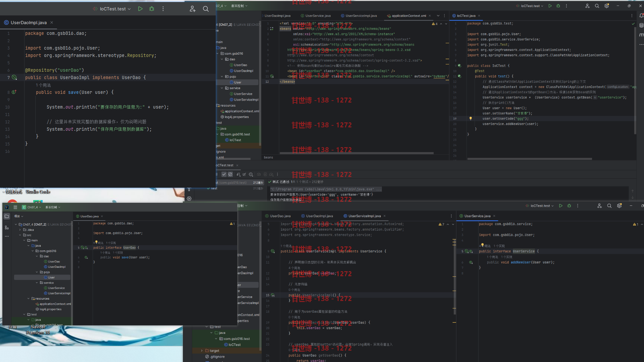Open the Notifications bell in right tool strip
The image size is (644, 362).
(x=641, y=16)
